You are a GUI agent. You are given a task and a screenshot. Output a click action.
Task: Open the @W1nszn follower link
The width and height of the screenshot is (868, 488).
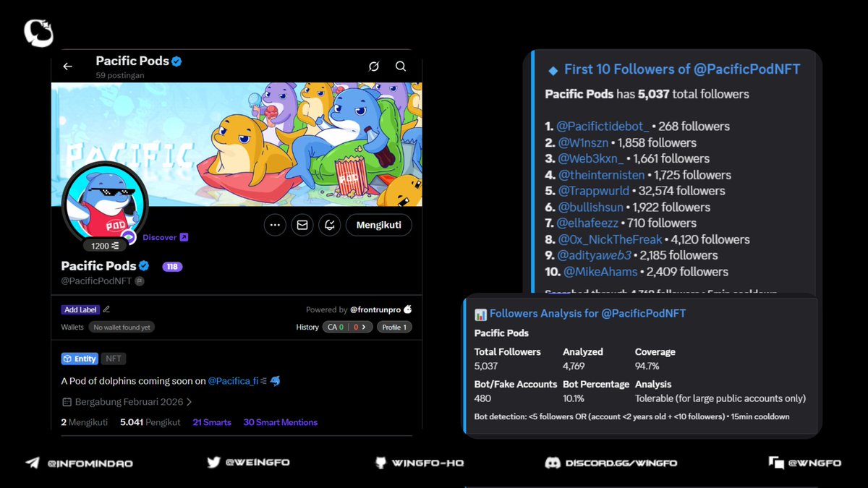pos(583,142)
